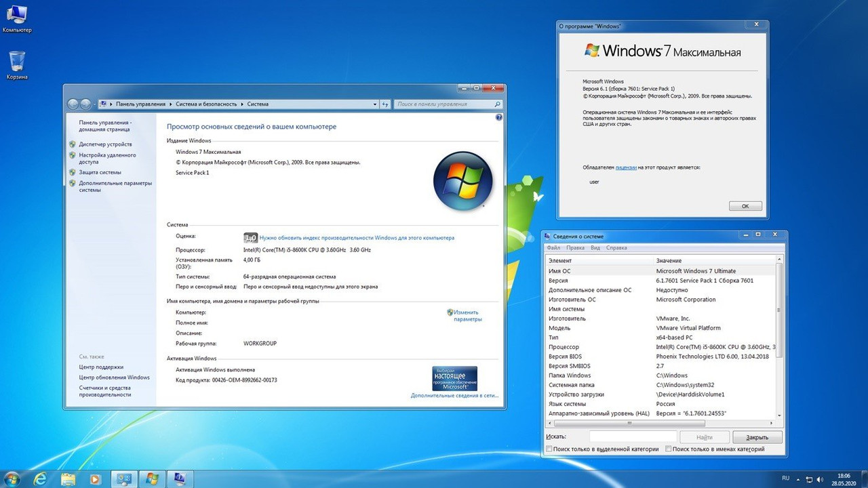Click the refresh button beside address bar
The width and height of the screenshot is (868, 488).
[x=385, y=104]
